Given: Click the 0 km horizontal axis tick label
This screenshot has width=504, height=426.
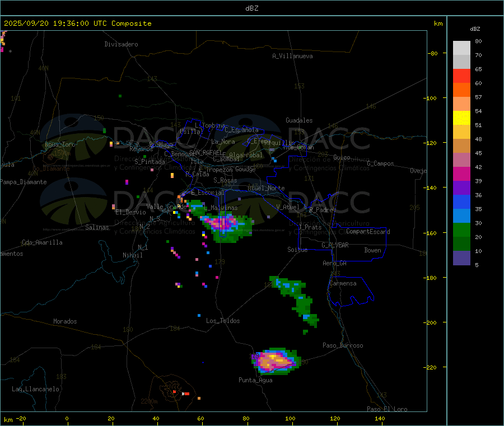Looking at the screenshot, I should pos(67,418).
